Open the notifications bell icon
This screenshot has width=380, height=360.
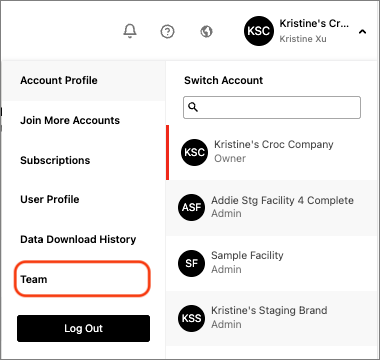click(130, 31)
